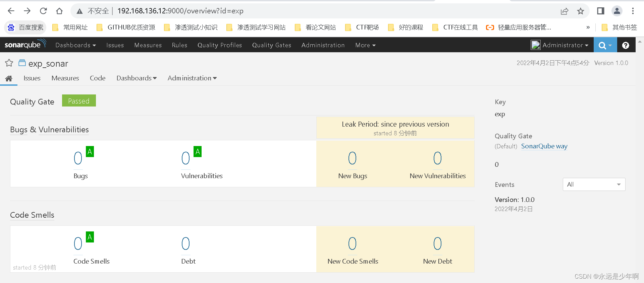Image resolution: width=644 pixels, height=283 pixels.
Task: Open the Bugs count value
Action: tap(78, 158)
